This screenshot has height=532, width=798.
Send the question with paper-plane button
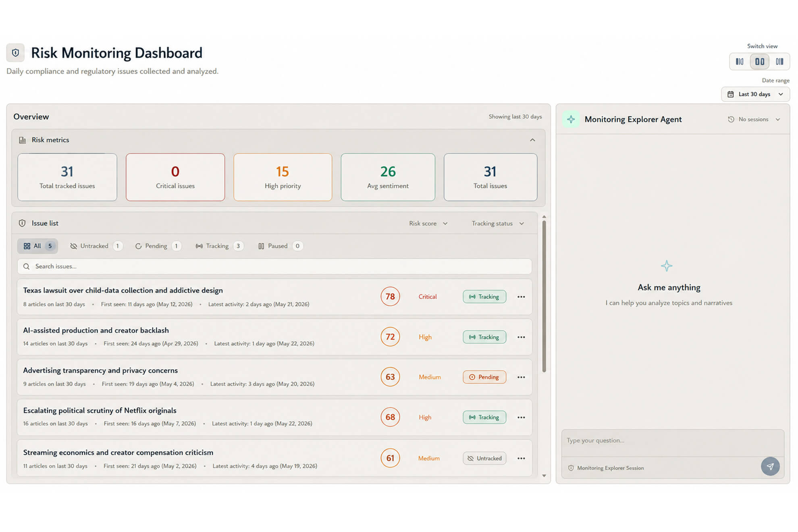770,467
